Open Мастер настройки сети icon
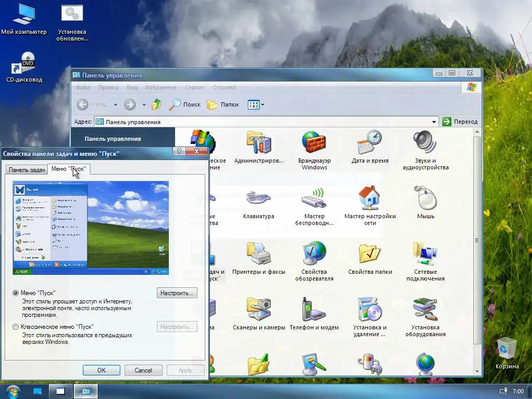The image size is (532, 399). tap(370, 206)
